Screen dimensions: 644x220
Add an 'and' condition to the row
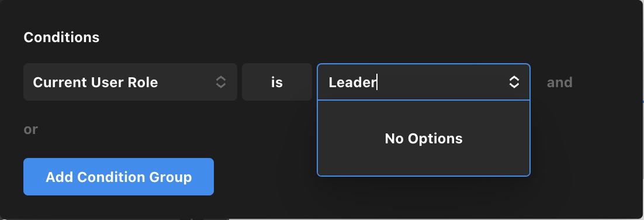[x=559, y=82]
